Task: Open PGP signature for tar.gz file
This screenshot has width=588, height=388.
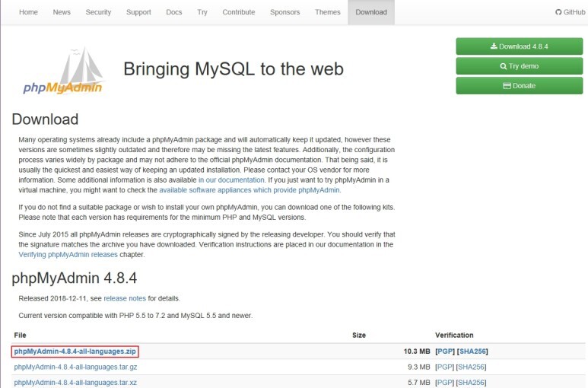Action: pos(445,367)
